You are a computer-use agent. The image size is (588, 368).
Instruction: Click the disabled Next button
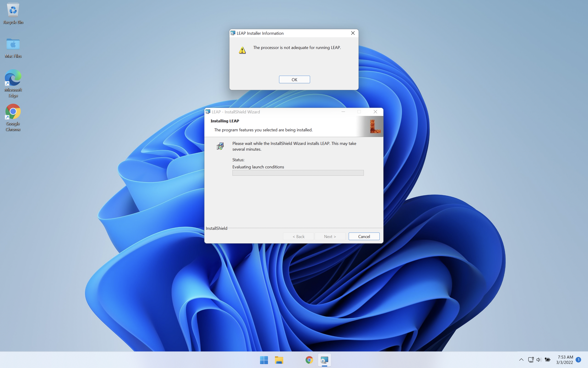(330, 236)
